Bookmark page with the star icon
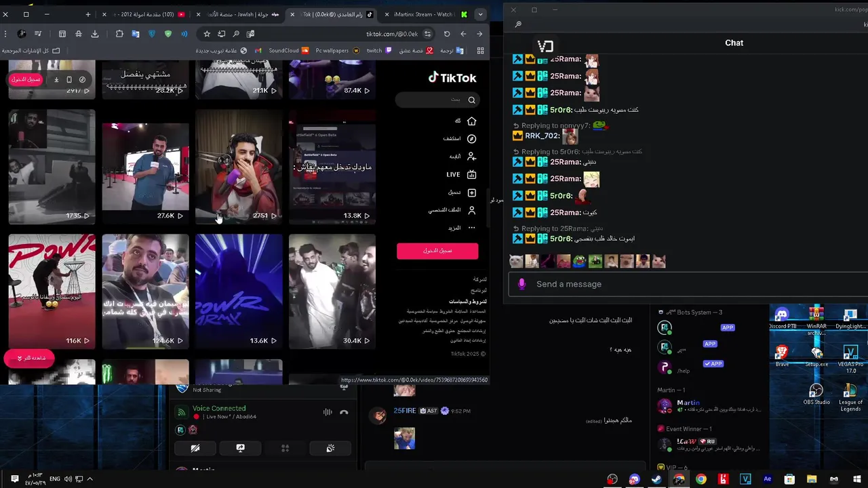This screenshot has width=868, height=488. [x=207, y=34]
